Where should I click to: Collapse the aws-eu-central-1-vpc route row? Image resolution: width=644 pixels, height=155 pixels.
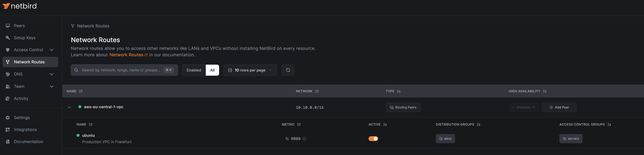point(69,107)
